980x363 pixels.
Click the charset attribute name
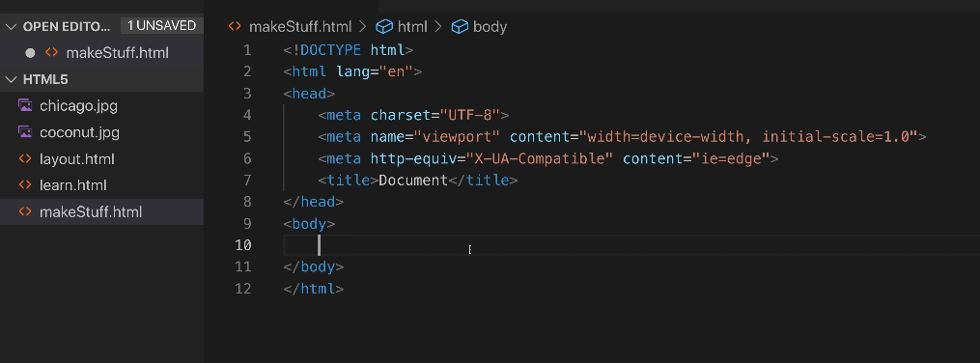(401, 116)
